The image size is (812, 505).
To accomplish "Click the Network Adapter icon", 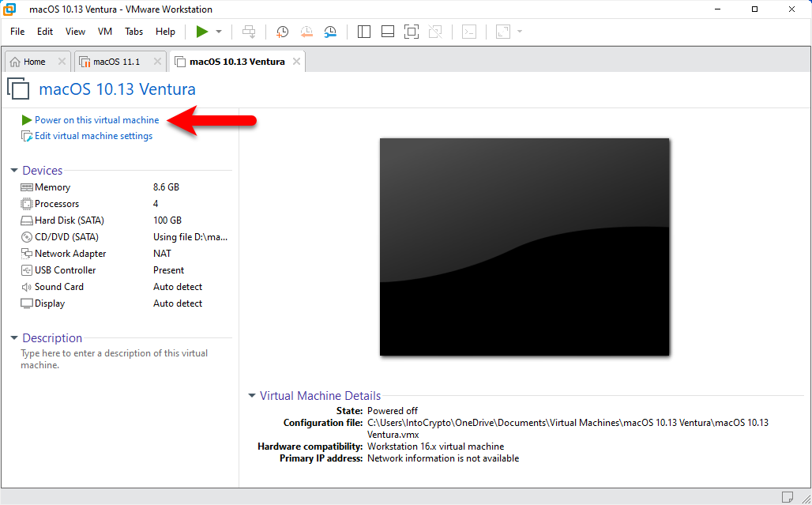I will tap(26, 253).
